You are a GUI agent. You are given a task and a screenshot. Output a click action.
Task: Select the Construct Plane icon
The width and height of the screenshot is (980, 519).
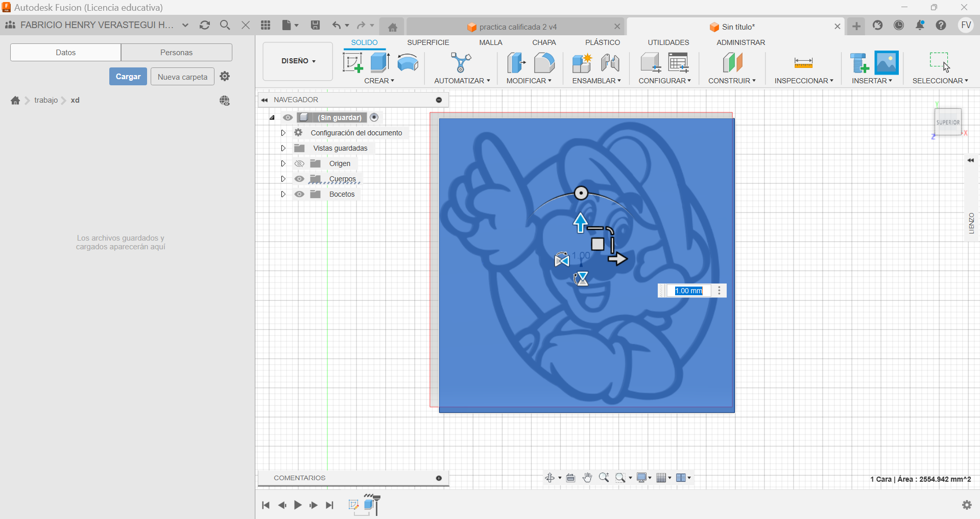[732, 63]
